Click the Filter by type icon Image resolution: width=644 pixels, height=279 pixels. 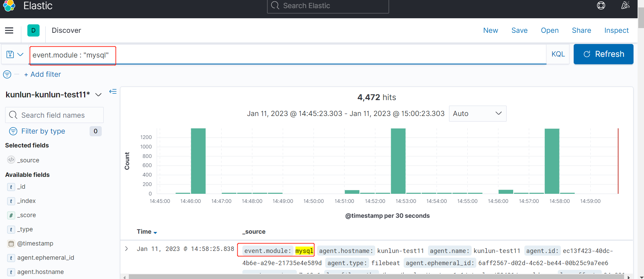(x=13, y=131)
